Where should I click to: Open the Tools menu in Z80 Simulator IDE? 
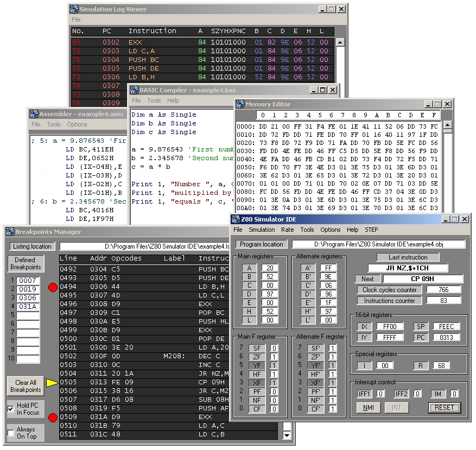(307, 230)
